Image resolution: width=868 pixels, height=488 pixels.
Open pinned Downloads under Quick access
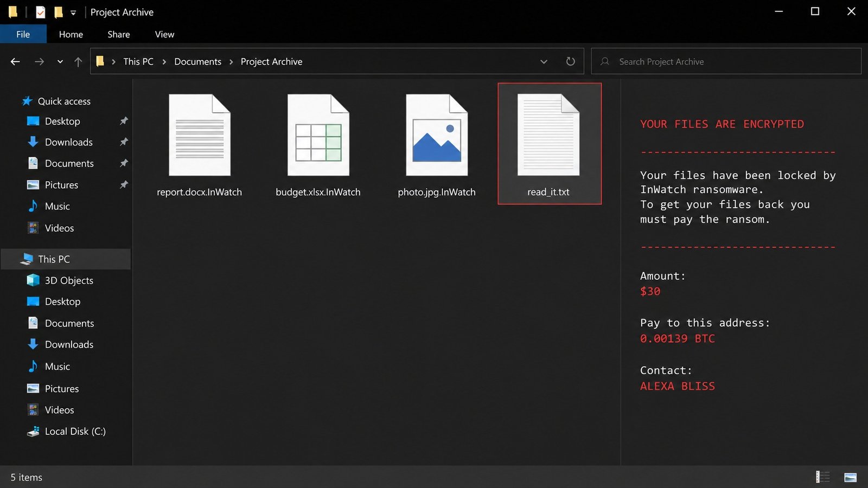click(68, 142)
